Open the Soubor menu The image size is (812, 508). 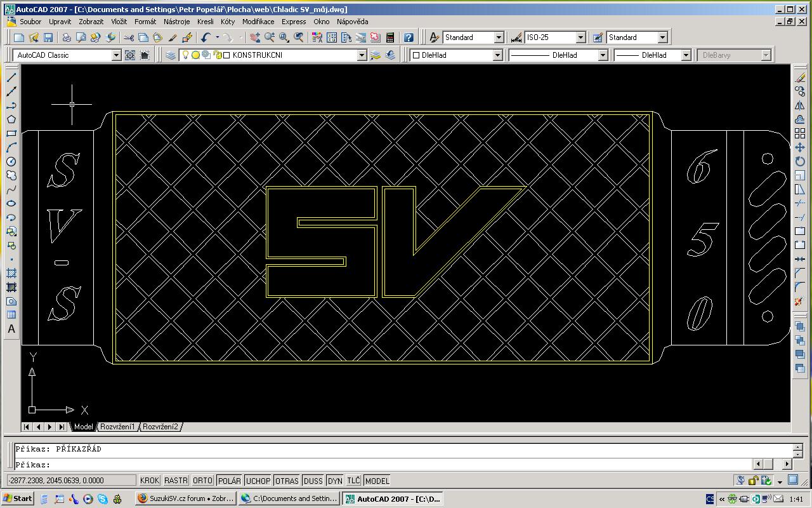(30, 22)
